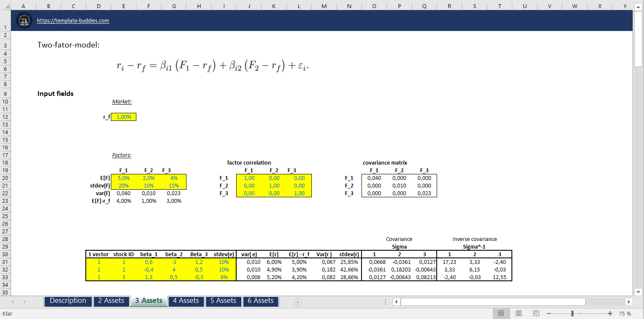This screenshot has height=319, width=644.
Task: Switch to Normal view in status bar
Action: click(501, 313)
